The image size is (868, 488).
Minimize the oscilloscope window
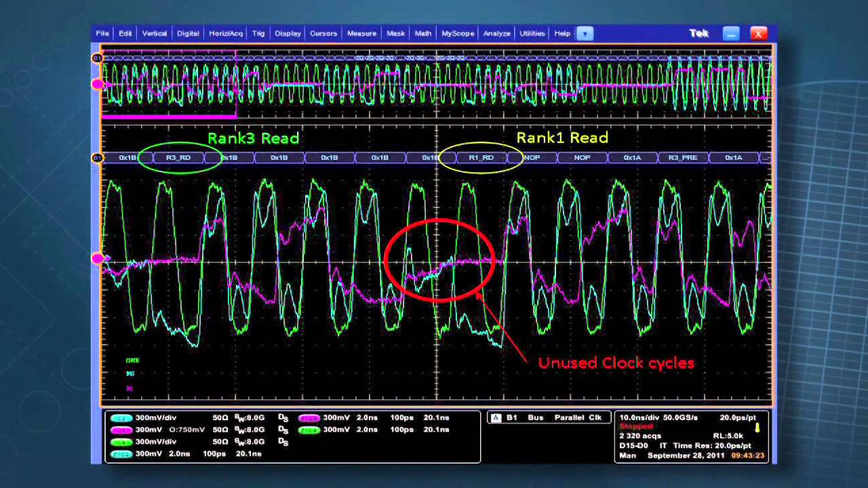(x=731, y=34)
